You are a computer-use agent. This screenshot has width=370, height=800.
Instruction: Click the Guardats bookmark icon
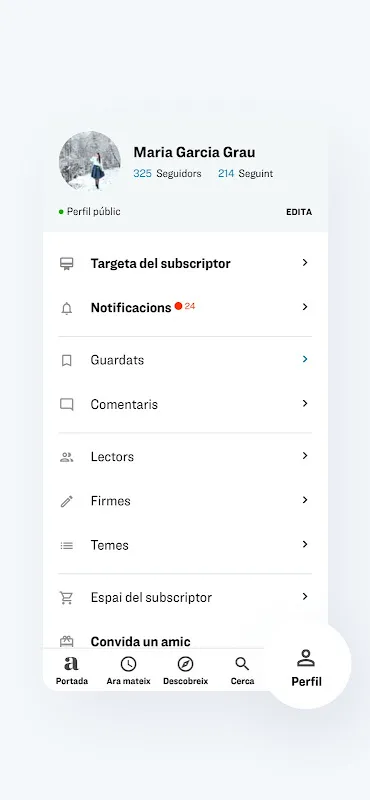pyautogui.click(x=66, y=361)
